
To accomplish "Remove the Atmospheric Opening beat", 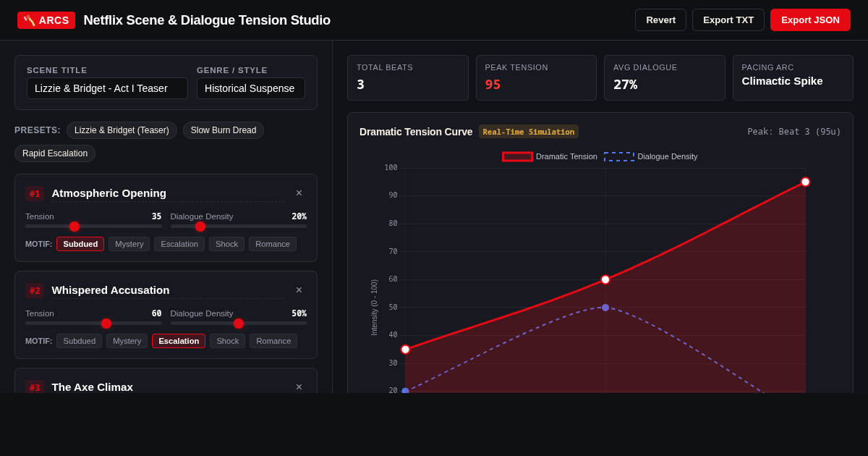I will (x=299, y=193).
